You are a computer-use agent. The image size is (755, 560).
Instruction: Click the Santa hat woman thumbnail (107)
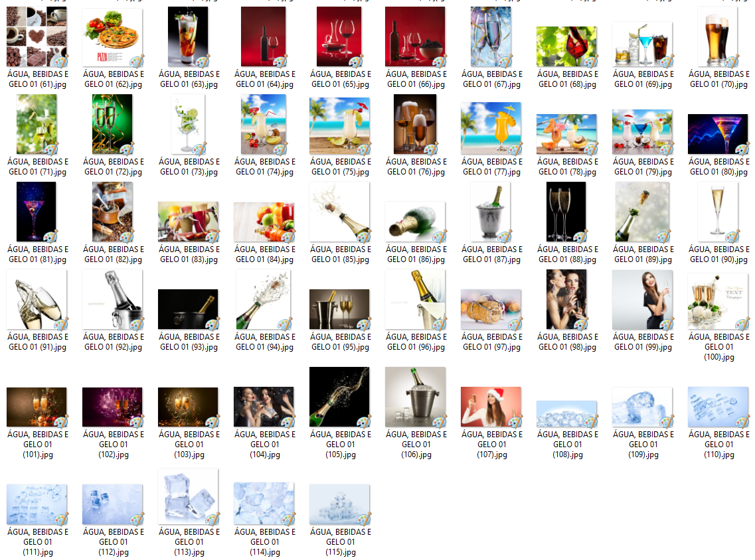tap(491, 407)
